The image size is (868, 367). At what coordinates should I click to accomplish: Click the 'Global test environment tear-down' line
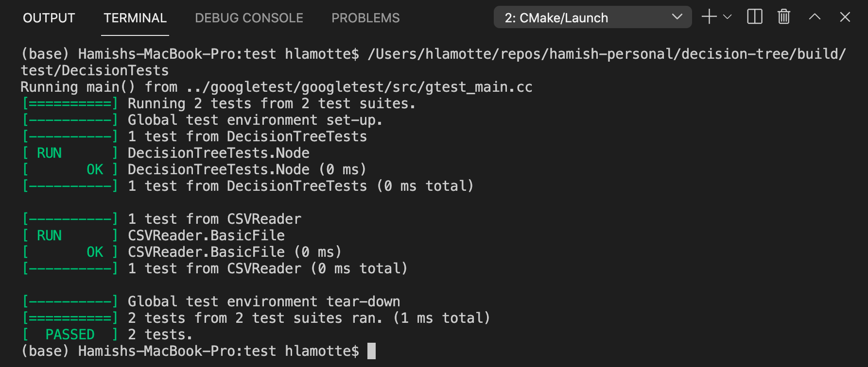pyautogui.click(x=264, y=301)
